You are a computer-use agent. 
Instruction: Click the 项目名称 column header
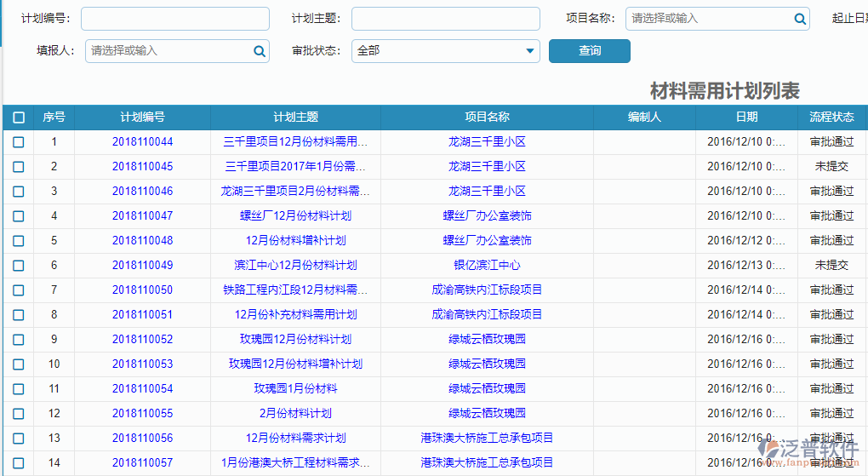pyautogui.click(x=487, y=118)
